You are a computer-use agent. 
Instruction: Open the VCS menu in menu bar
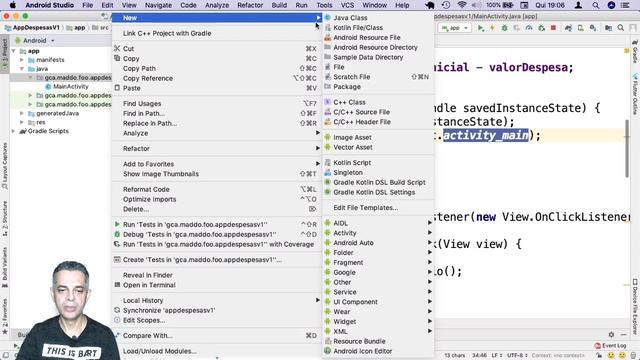click(x=347, y=5)
